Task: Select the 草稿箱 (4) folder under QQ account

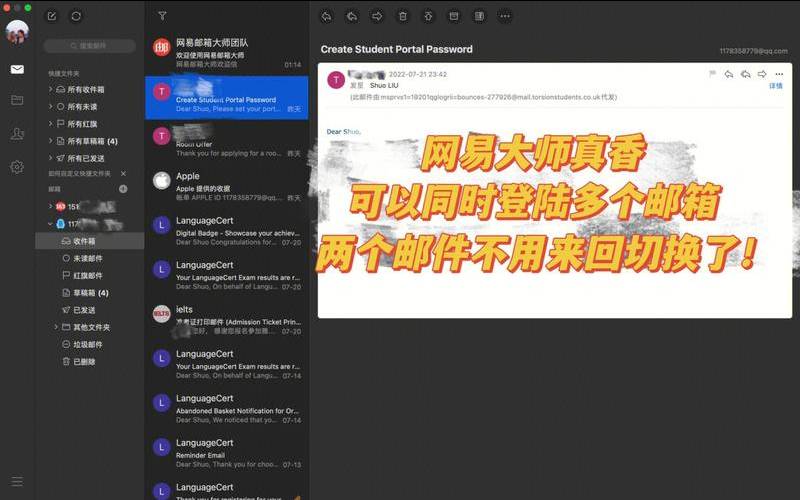Action: [x=89, y=293]
